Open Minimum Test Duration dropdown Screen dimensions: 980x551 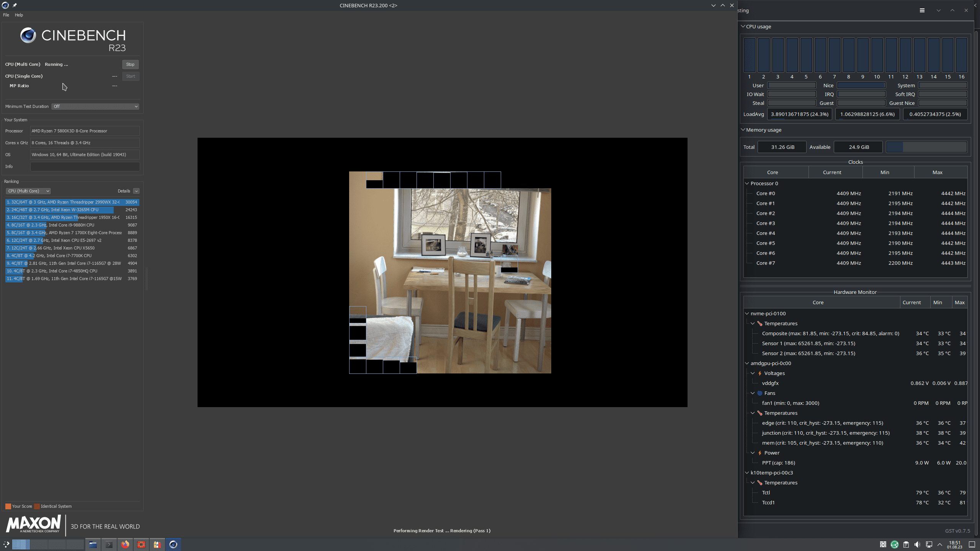[x=95, y=106]
